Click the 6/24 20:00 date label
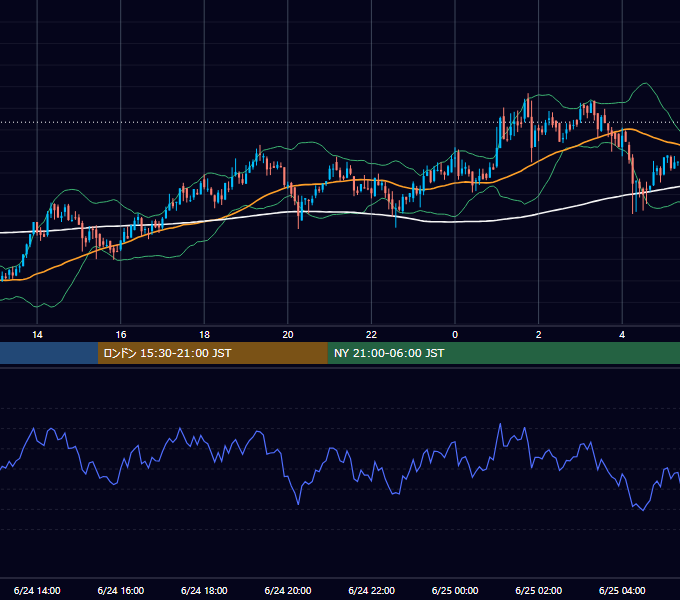The height and width of the screenshot is (600, 680). click(x=288, y=590)
